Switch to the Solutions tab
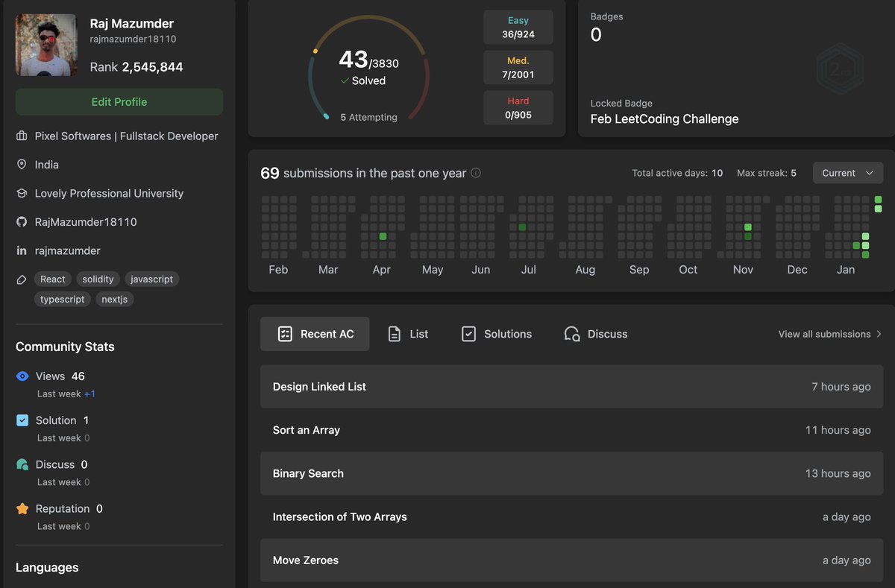The height and width of the screenshot is (588, 895). pyautogui.click(x=497, y=334)
